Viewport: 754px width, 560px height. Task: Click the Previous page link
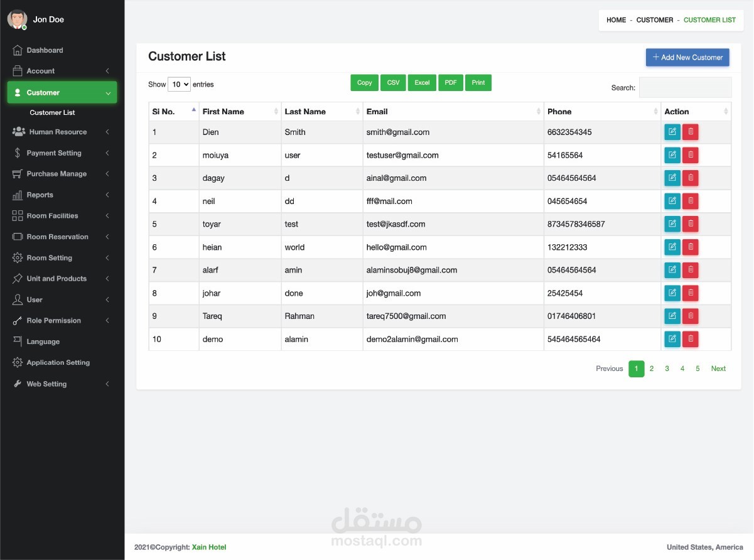609,369
